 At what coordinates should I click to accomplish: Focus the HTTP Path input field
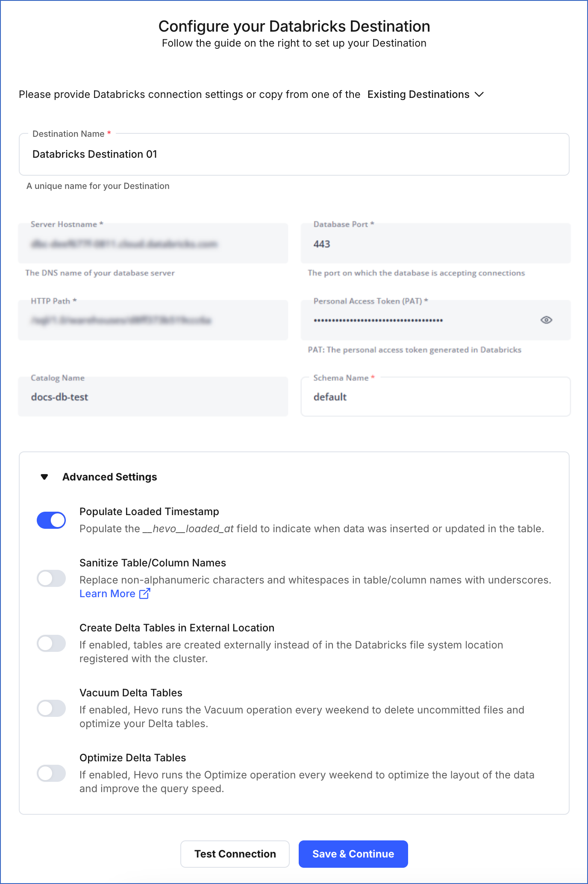click(x=153, y=321)
